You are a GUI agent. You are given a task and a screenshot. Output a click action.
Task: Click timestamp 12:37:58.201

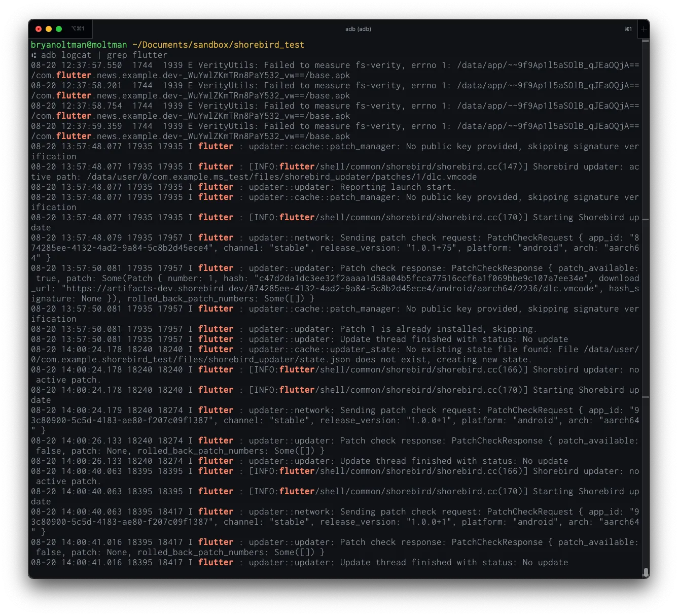[x=92, y=85]
